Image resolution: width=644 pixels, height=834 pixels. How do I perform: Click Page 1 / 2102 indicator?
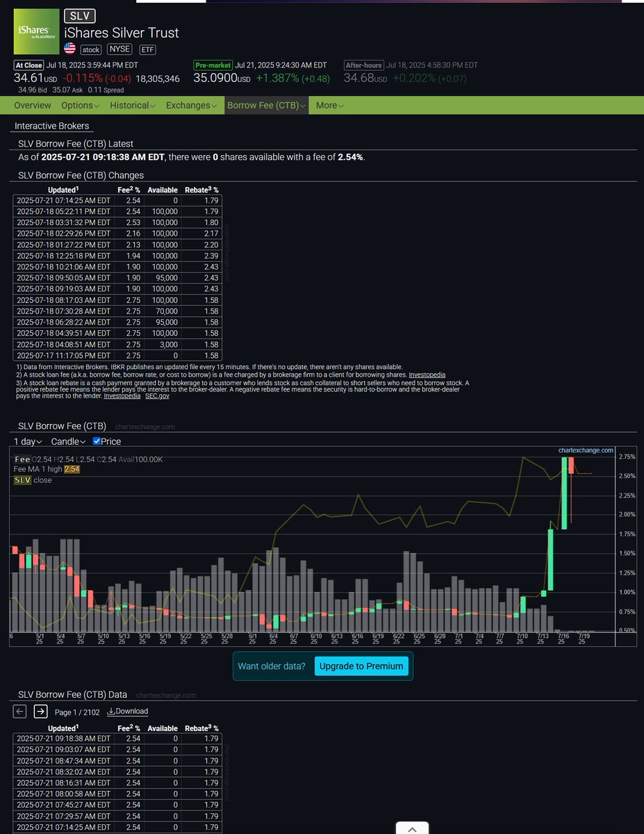76,712
